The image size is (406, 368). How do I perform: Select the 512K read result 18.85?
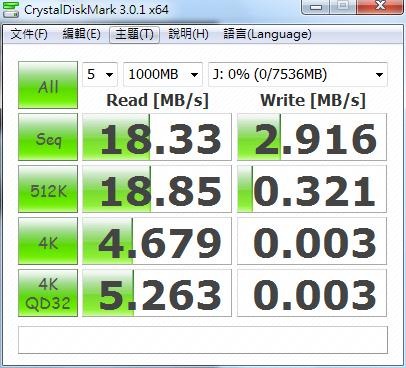coord(157,189)
